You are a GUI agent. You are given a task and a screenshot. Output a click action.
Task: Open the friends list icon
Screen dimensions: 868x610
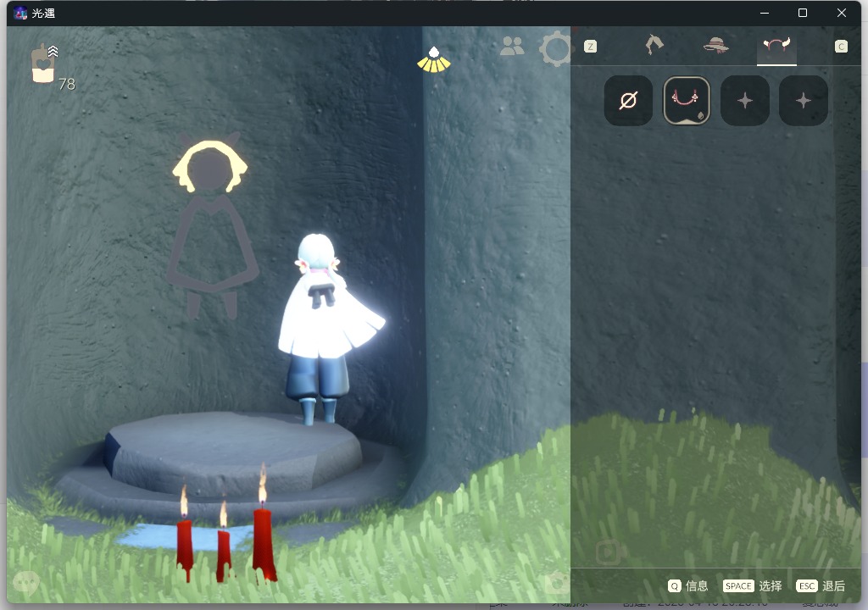point(511,46)
